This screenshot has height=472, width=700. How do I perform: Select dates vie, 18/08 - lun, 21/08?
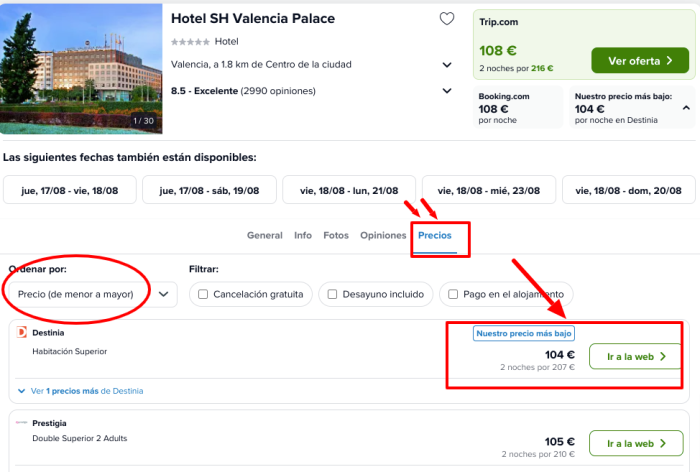point(349,190)
